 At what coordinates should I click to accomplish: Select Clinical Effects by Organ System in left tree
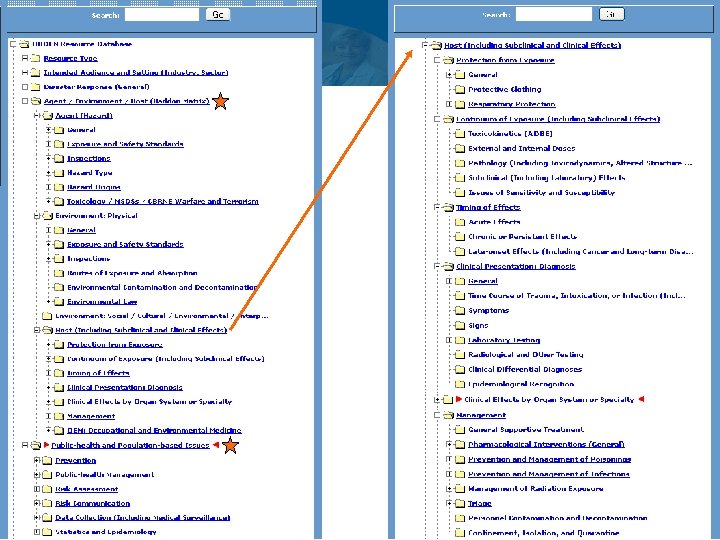click(x=149, y=402)
